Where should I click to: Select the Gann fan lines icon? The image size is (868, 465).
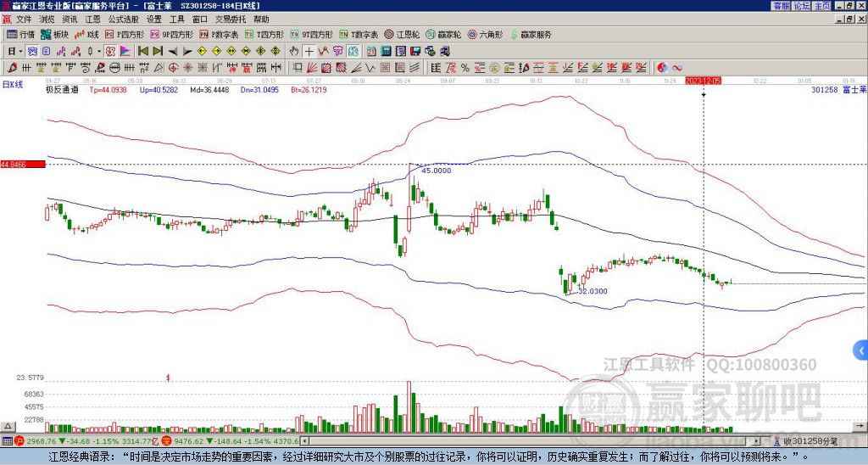point(312,68)
